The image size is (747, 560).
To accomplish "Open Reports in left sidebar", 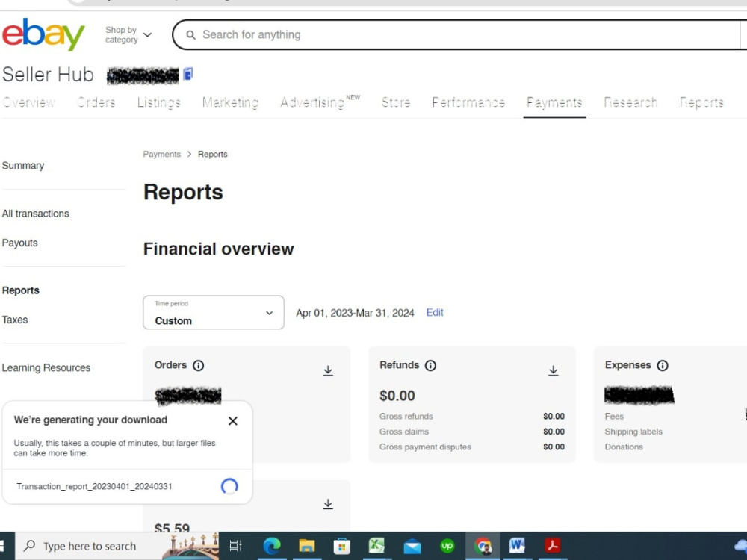I will tap(20, 290).
